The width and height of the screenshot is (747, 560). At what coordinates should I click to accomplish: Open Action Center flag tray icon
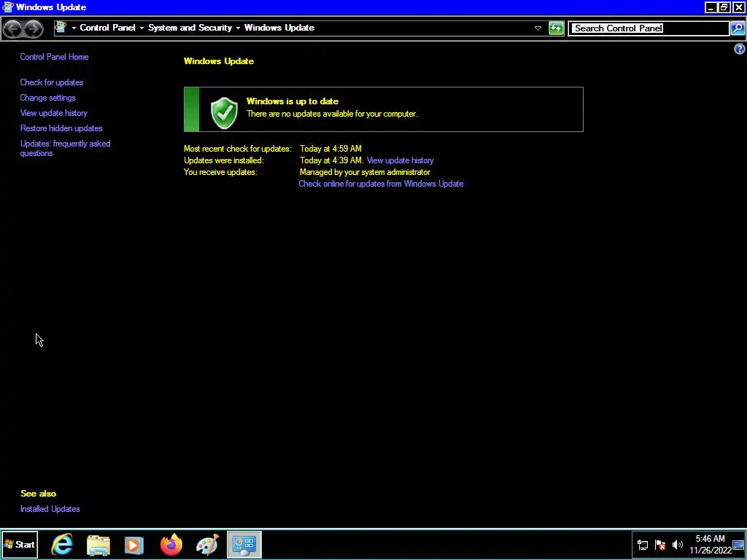tap(660, 545)
